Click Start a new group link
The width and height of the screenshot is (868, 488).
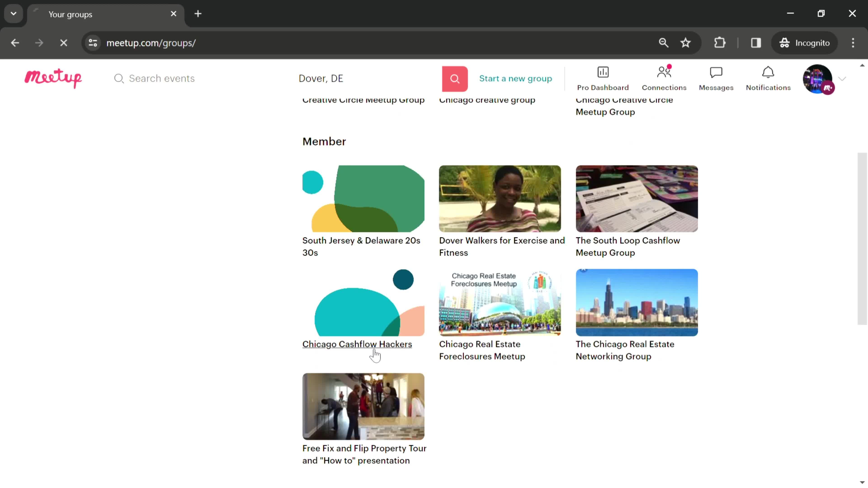pyautogui.click(x=516, y=78)
